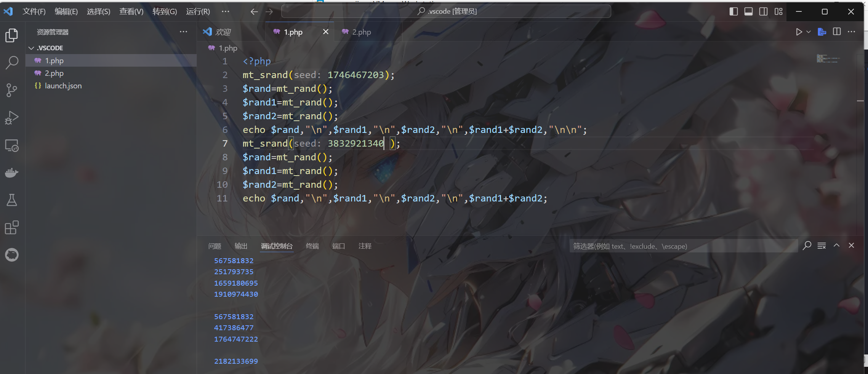Switch to the 终端 panel tab
Screen dimensions: 868x374
point(312,246)
